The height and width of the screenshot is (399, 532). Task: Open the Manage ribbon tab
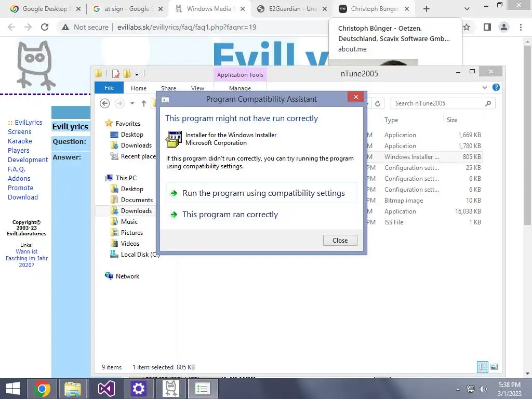240,88
